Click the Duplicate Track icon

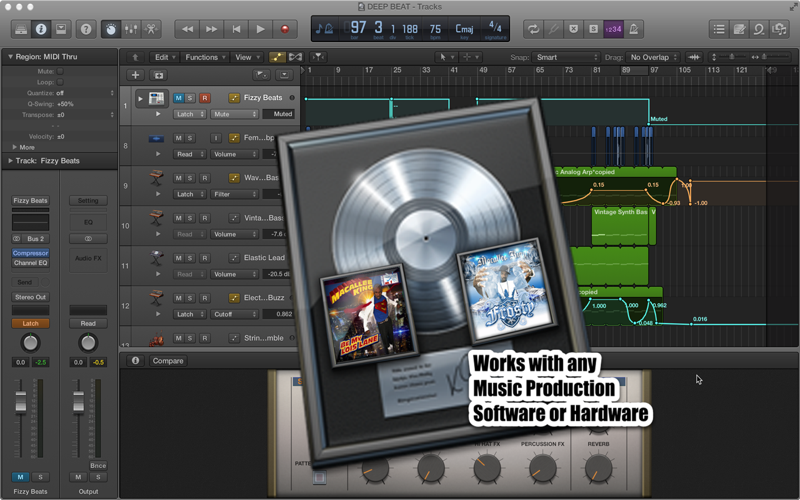[x=158, y=75]
